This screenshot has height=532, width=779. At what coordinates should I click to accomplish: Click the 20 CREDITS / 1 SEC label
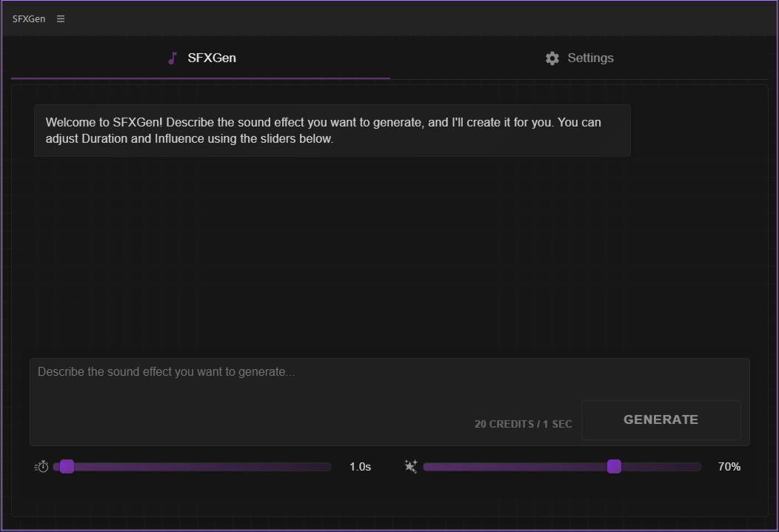523,424
